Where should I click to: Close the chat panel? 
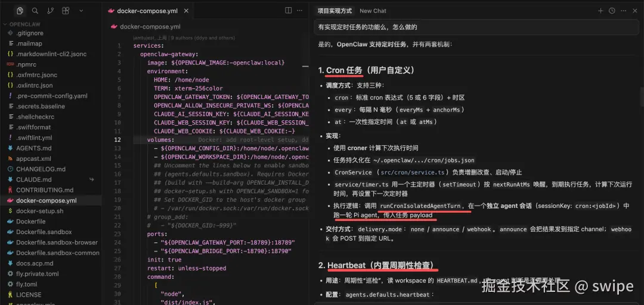point(634,11)
